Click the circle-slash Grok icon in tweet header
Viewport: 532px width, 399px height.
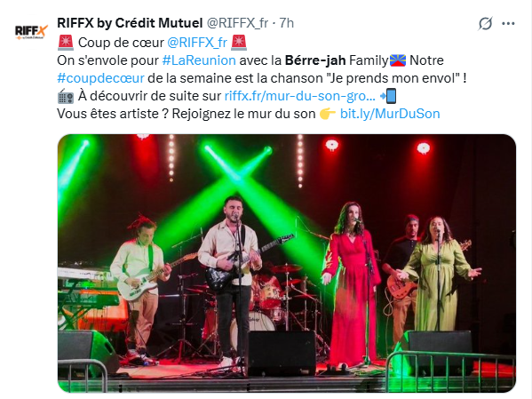(485, 24)
